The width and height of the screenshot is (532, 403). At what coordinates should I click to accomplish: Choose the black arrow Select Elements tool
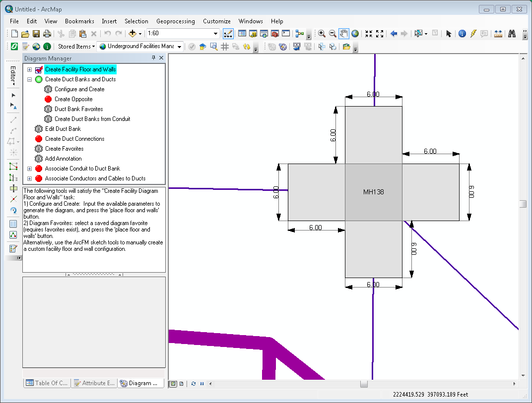(449, 34)
